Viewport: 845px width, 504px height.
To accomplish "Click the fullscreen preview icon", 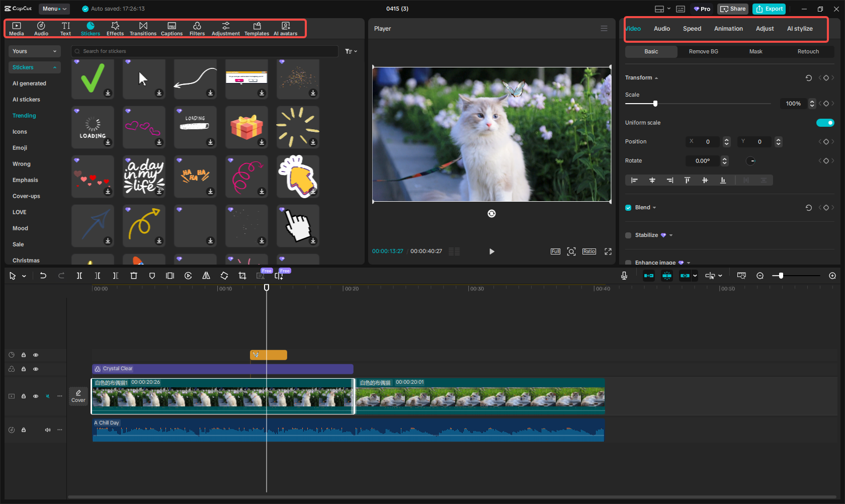I will click(608, 251).
